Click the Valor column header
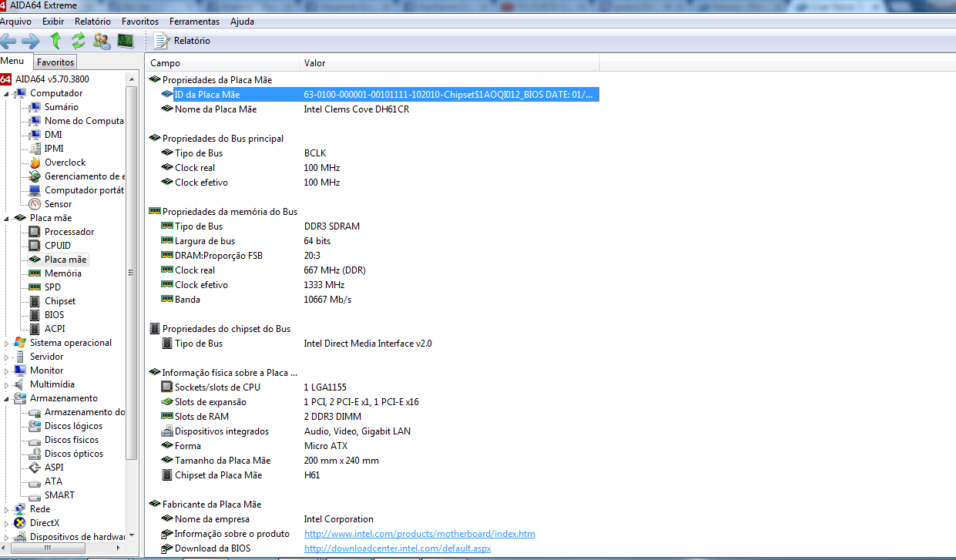956x560 pixels. pyautogui.click(x=449, y=63)
